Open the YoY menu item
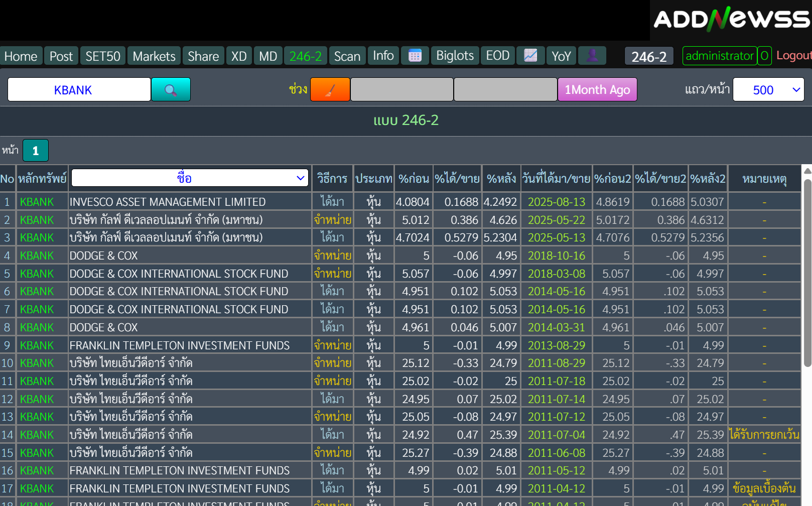Image resolution: width=812 pixels, height=506 pixels. [561, 56]
